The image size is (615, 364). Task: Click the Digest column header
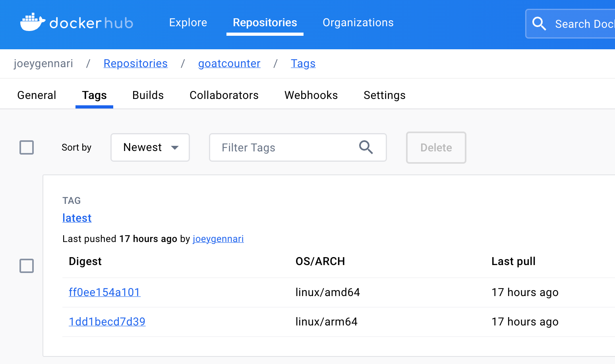click(85, 261)
